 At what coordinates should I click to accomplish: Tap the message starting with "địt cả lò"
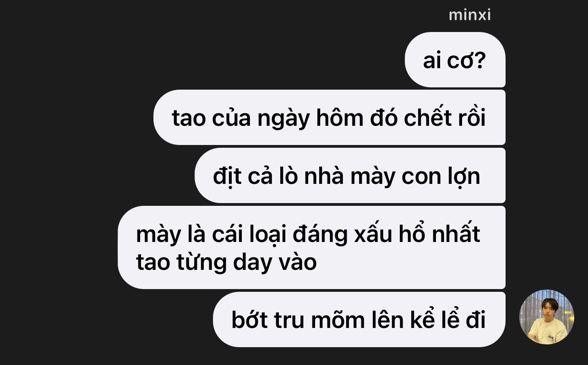(x=350, y=176)
